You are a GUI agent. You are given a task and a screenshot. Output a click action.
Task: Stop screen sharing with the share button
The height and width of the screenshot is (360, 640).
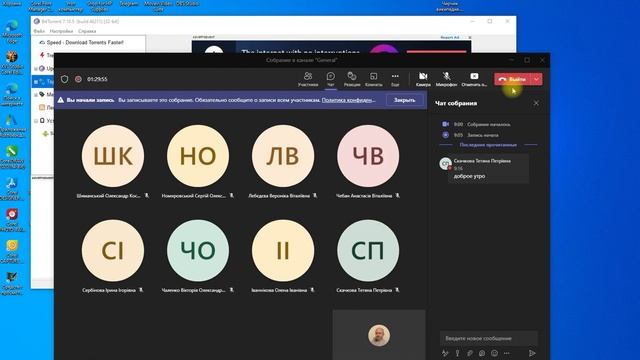pyautogui.click(x=474, y=79)
